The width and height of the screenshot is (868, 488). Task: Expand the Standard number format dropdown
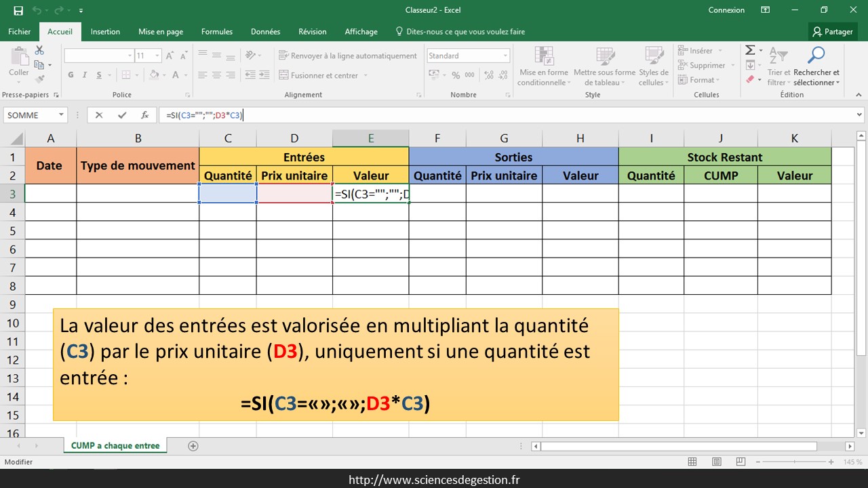click(505, 56)
